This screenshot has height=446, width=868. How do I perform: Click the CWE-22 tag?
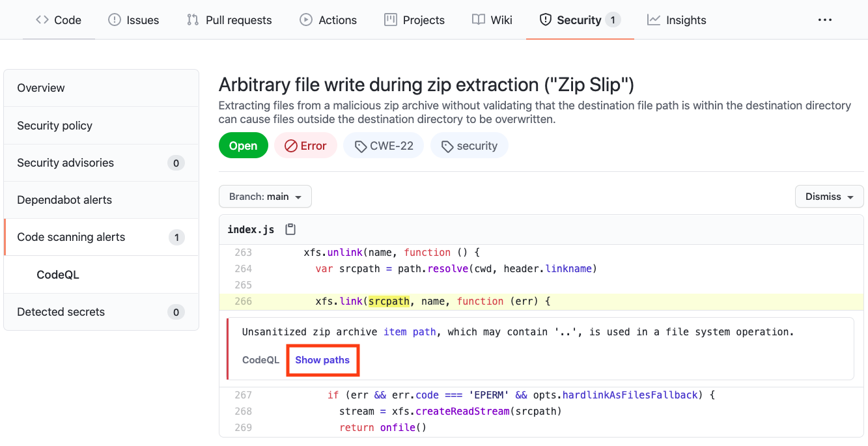(x=384, y=146)
